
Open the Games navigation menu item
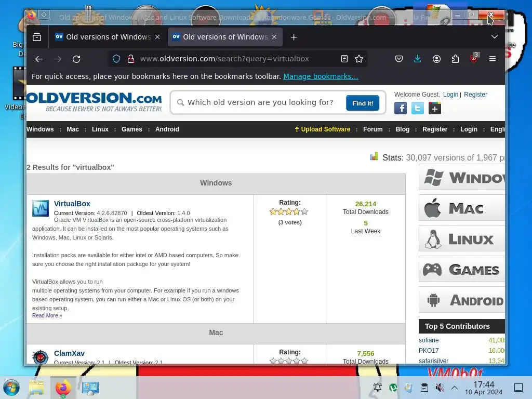[x=131, y=129]
